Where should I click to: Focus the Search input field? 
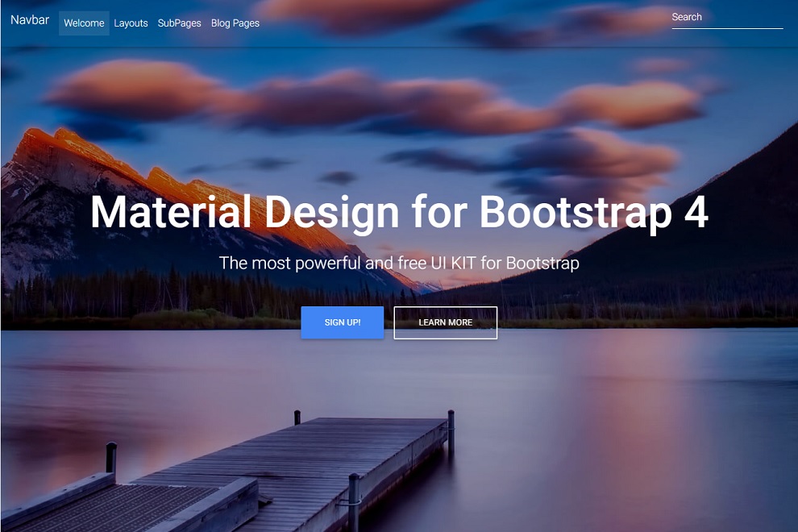[727, 18]
